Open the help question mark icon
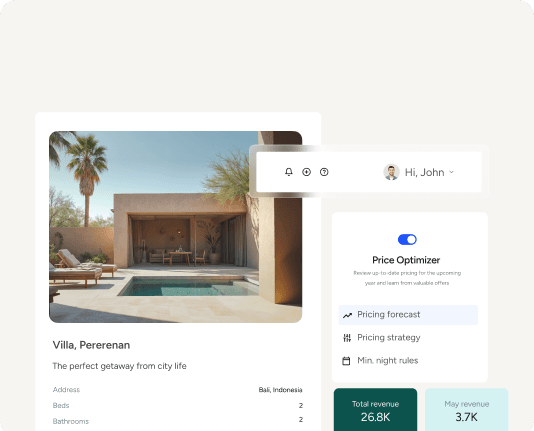This screenshot has height=431, width=534. (324, 172)
